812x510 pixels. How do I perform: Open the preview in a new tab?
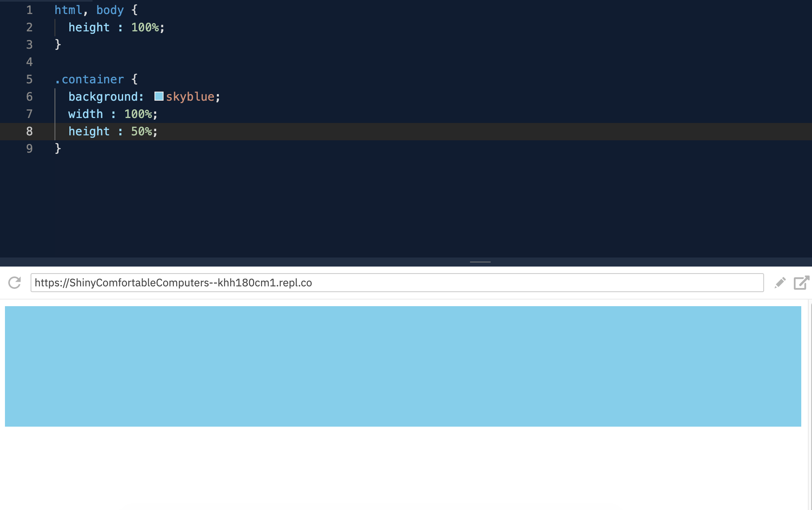pyautogui.click(x=801, y=283)
